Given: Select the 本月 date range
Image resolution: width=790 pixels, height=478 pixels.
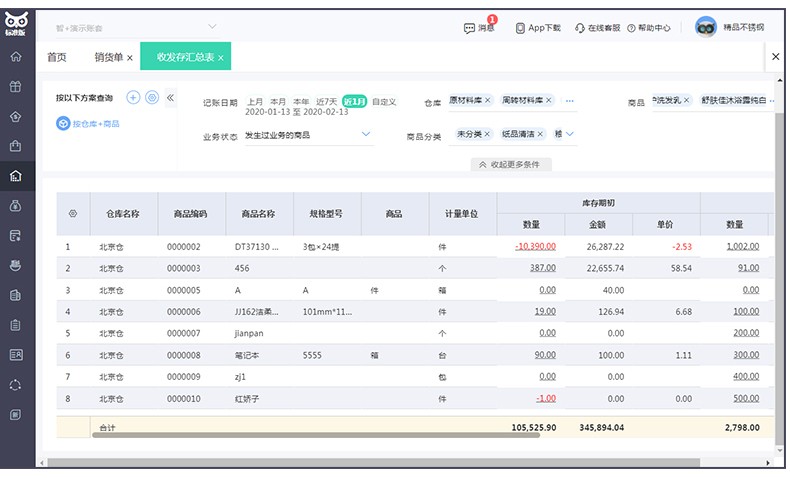Looking at the screenshot, I should tap(278, 102).
